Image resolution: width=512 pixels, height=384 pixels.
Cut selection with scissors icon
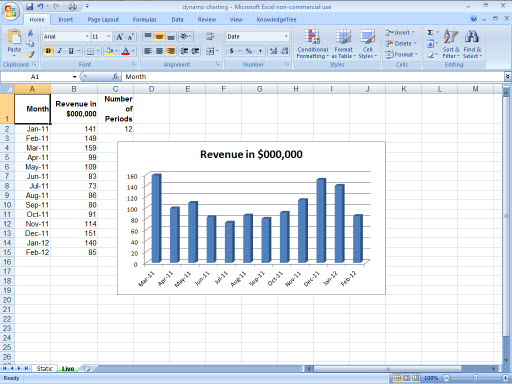point(30,33)
